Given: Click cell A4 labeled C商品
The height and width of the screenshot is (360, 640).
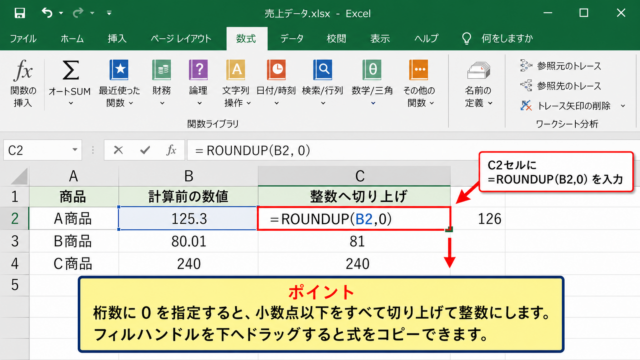Looking at the screenshot, I should 73,263.
